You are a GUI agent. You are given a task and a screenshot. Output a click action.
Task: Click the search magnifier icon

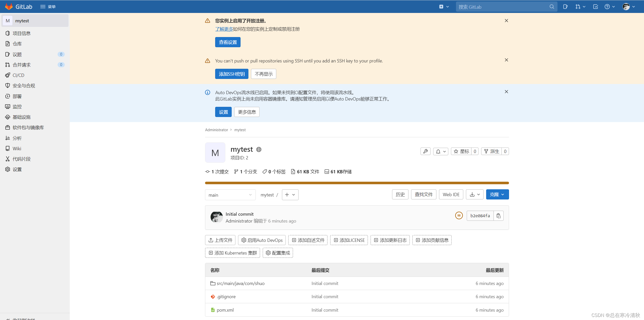[x=552, y=7]
